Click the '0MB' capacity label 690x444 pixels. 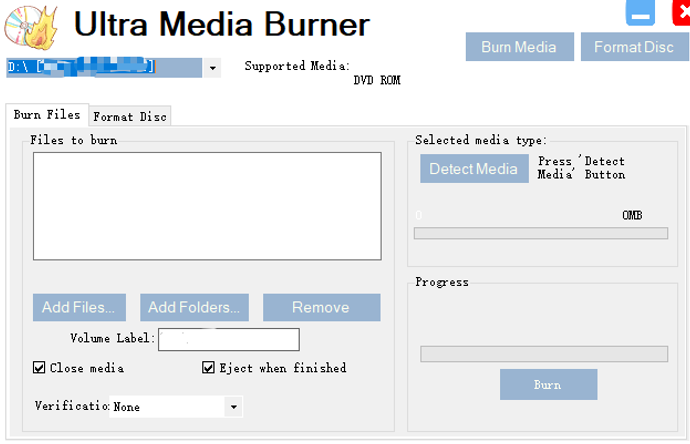[x=632, y=215]
